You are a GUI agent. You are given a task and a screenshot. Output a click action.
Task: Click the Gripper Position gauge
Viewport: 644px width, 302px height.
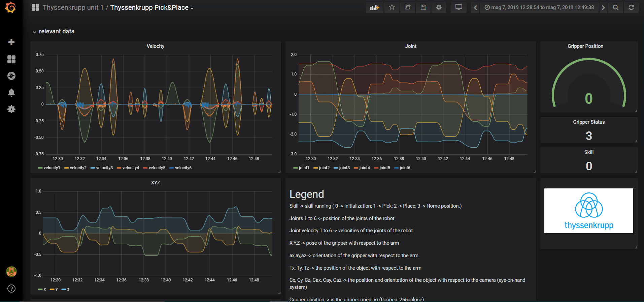click(x=589, y=84)
